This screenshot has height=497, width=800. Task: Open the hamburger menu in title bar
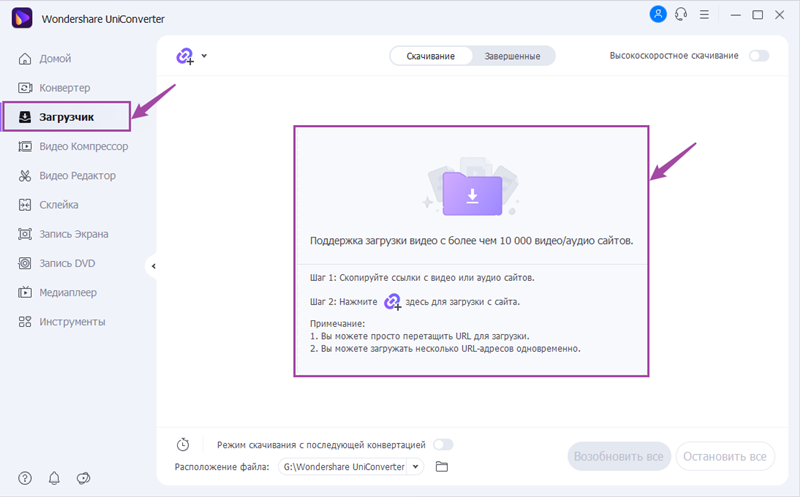(704, 15)
